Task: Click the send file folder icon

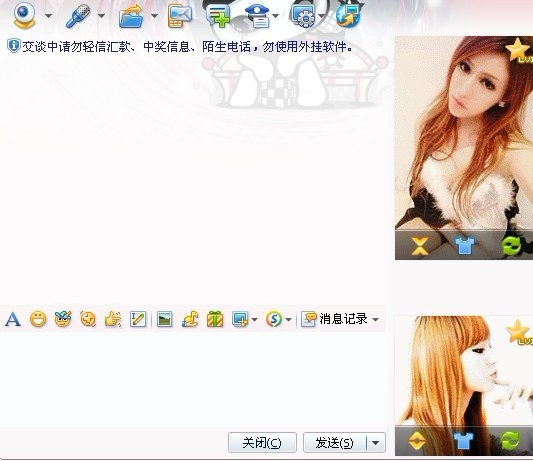Action: pyautogui.click(x=131, y=16)
